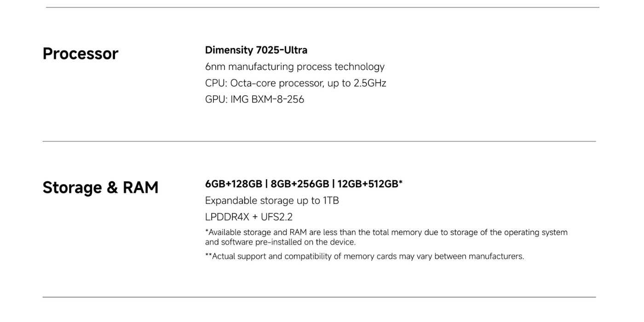
Task: Click the divider line below Storage section
Action: pos(319,297)
